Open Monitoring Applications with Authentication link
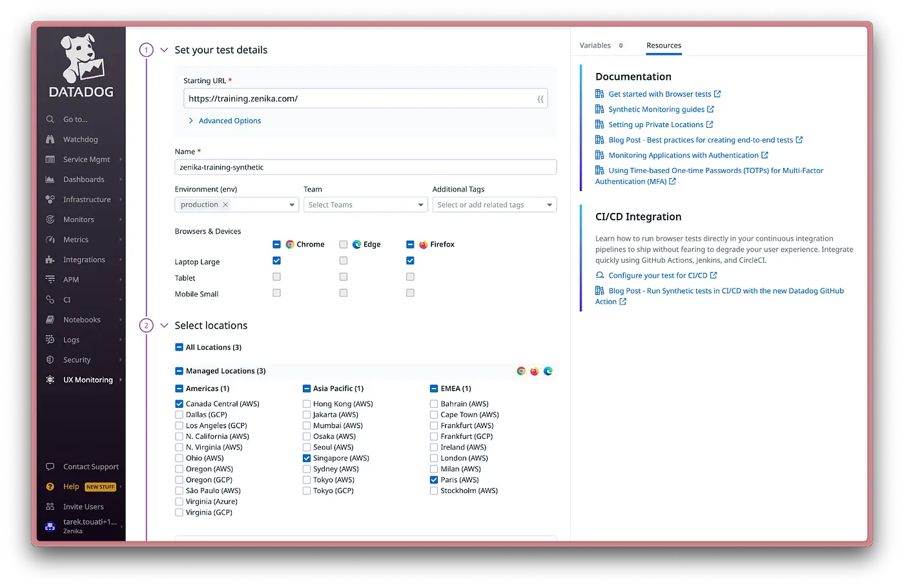Viewport: 904px width, 588px height. (x=683, y=156)
